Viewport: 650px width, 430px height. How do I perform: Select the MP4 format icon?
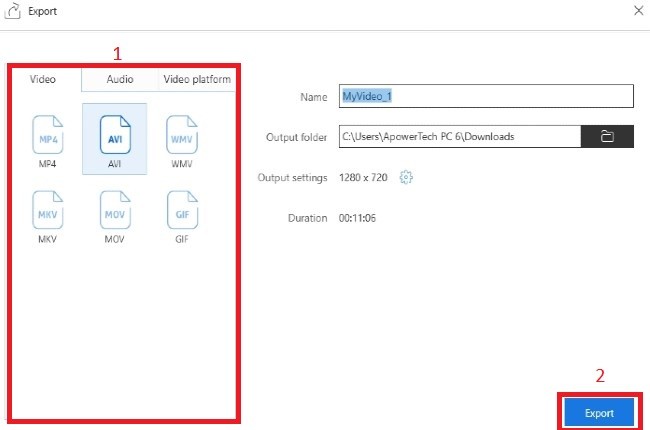(x=50, y=132)
